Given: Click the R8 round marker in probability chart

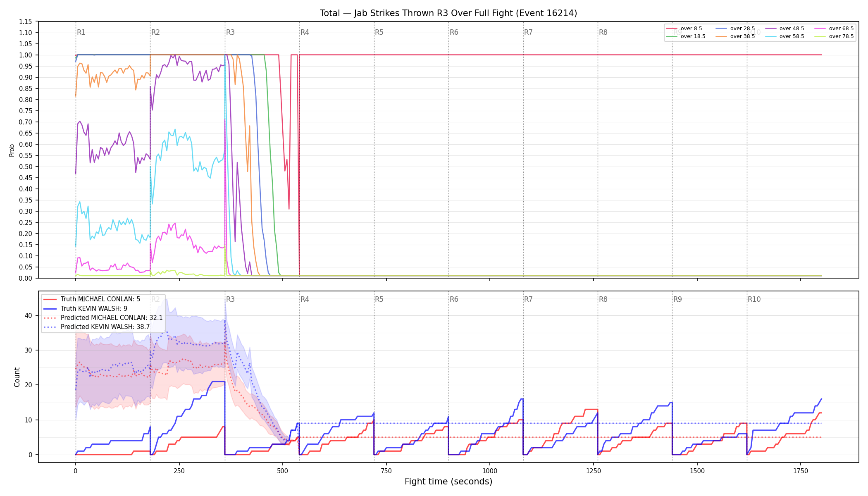Looking at the screenshot, I should click(603, 32).
